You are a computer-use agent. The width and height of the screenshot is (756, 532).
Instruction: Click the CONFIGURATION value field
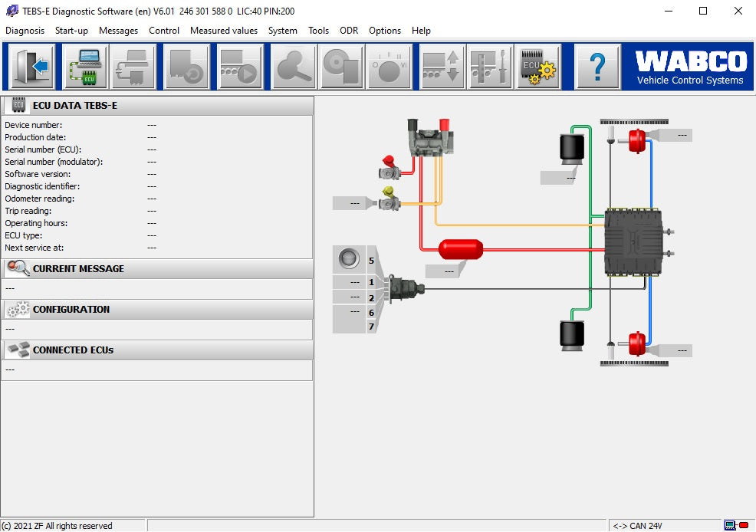coord(157,330)
